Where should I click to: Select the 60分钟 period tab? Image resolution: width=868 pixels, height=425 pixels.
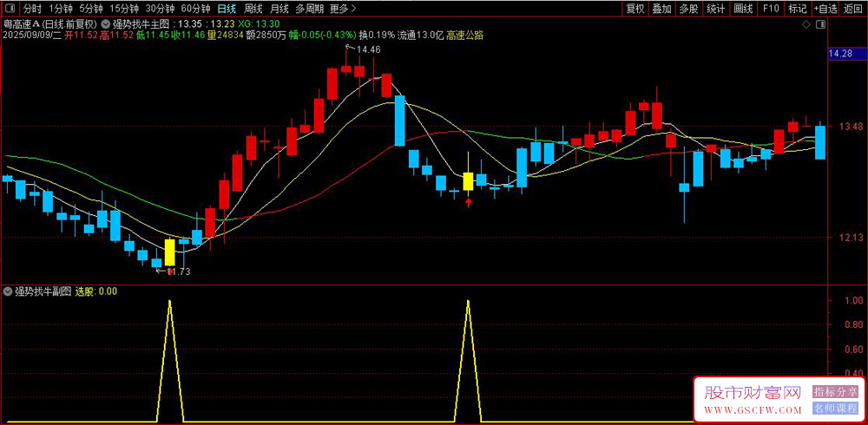click(195, 9)
